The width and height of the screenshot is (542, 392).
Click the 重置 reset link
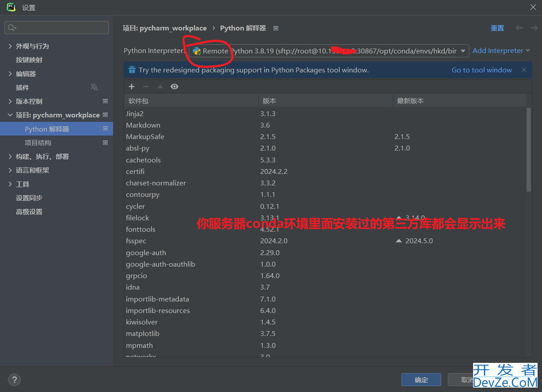tap(497, 28)
